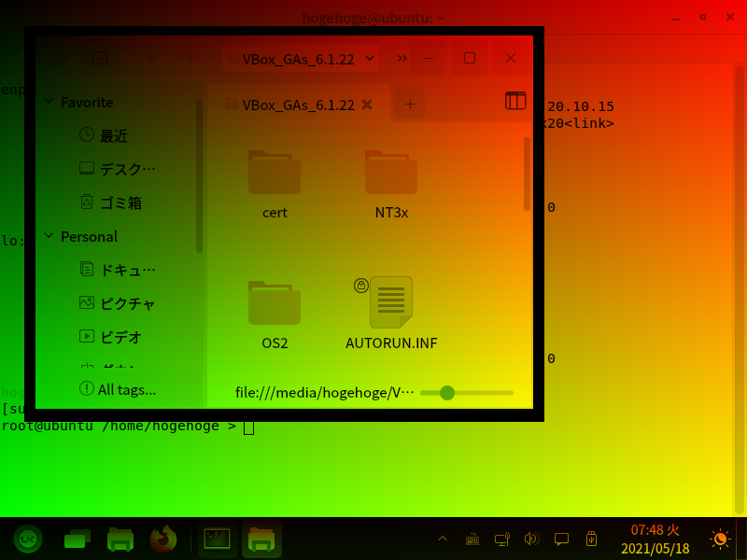Click the trash can icon beside ゴミ箱
The width and height of the screenshot is (747, 560).
click(87, 202)
